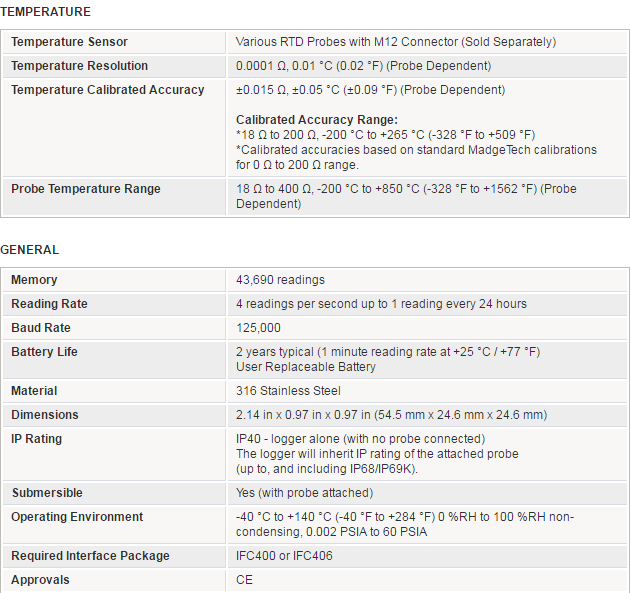Click the IP Rating label
The height and width of the screenshot is (593, 631).
pyautogui.click(x=36, y=439)
